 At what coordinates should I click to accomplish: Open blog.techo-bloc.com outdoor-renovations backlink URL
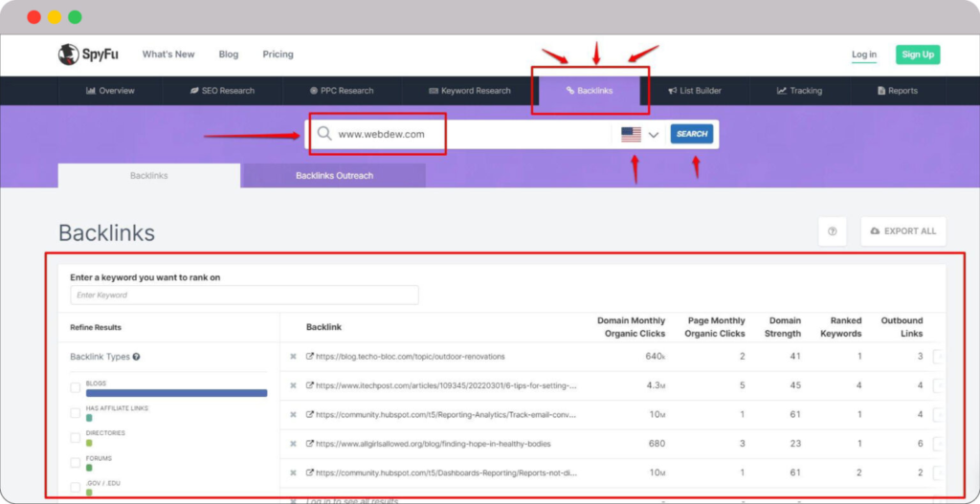(410, 357)
